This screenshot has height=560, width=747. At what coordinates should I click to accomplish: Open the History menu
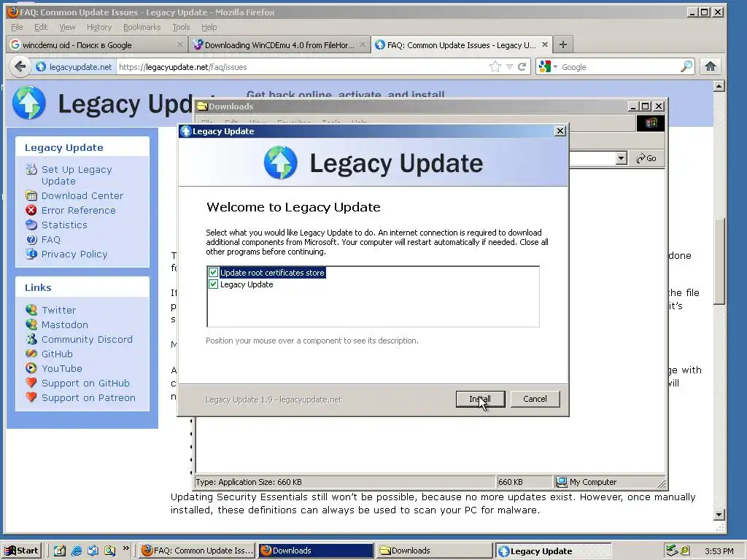point(99,27)
